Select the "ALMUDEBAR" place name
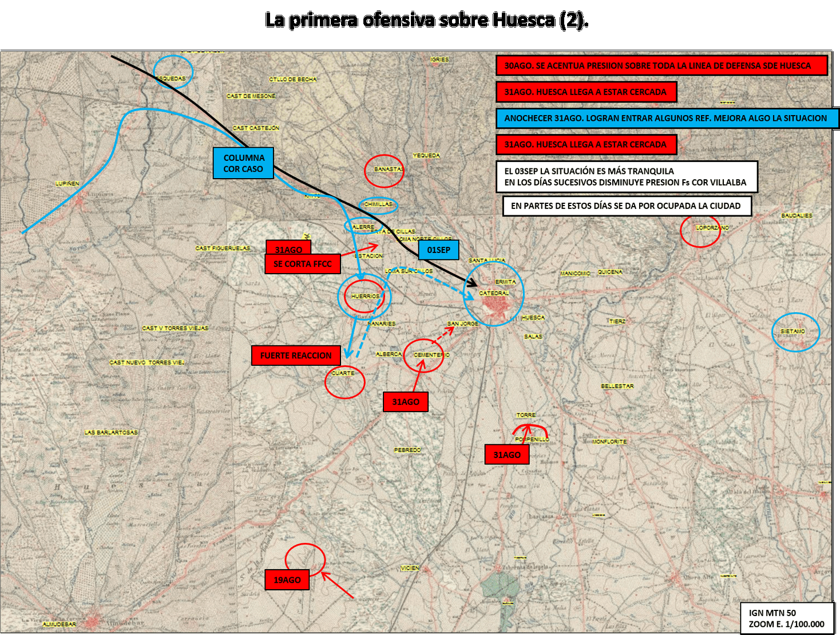Image resolution: width=840 pixels, height=635 pixels. (x=60, y=624)
